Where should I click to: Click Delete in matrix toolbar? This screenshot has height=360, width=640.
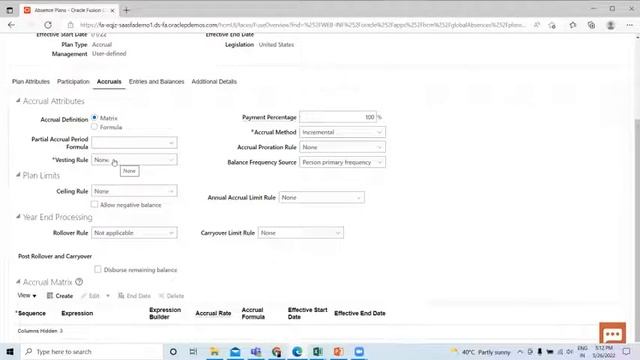(x=171, y=296)
